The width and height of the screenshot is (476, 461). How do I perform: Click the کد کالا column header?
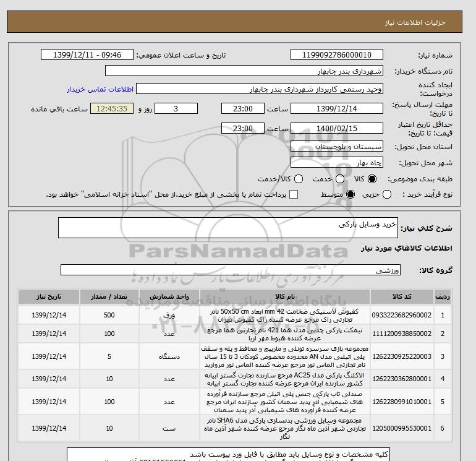[402, 297]
